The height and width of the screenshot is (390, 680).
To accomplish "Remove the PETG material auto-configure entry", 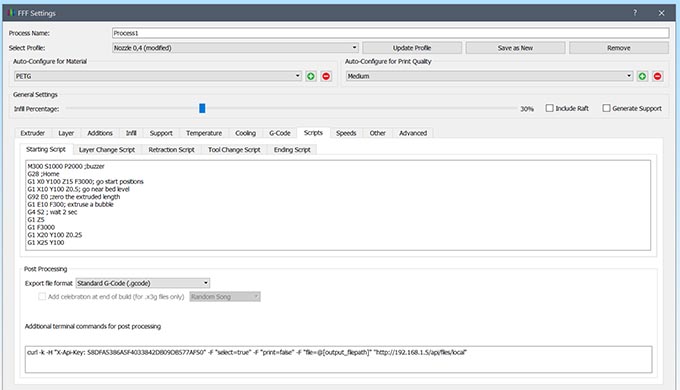I will 326,76.
